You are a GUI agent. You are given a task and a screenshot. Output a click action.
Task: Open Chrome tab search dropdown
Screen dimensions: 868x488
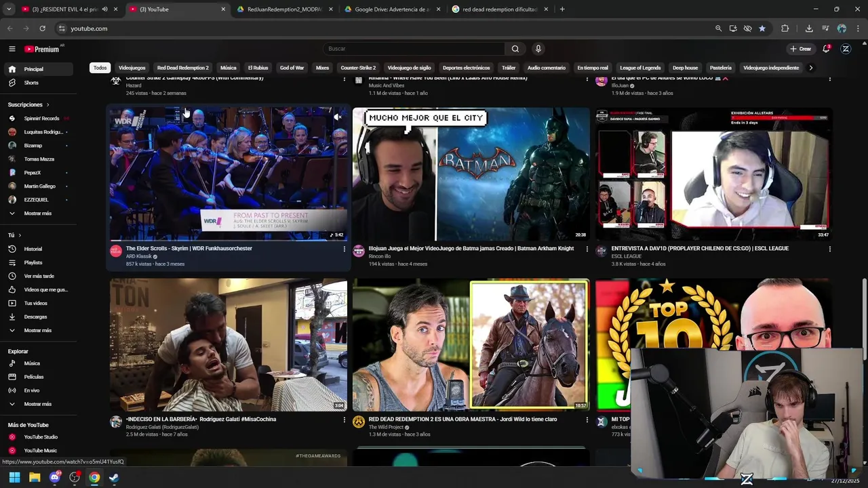[9, 9]
